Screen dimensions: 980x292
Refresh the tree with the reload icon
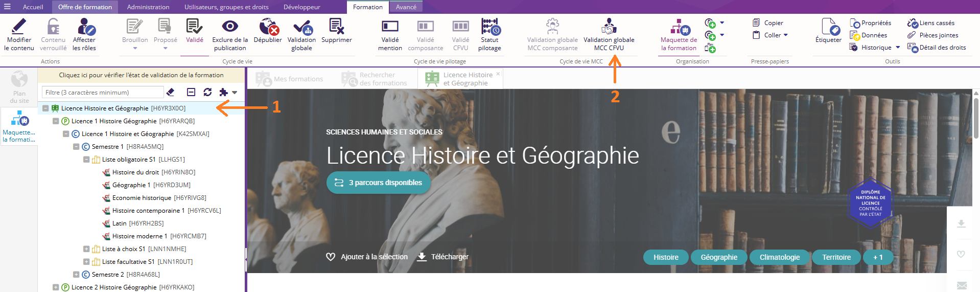coord(207,92)
